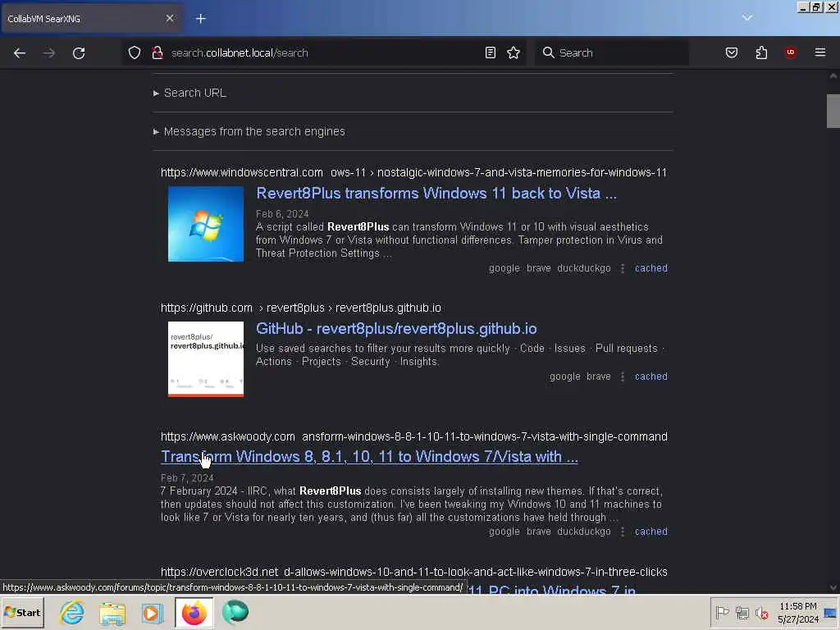Viewport: 840px width, 630px height.
Task: Go back to the previous page
Action: [20, 53]
